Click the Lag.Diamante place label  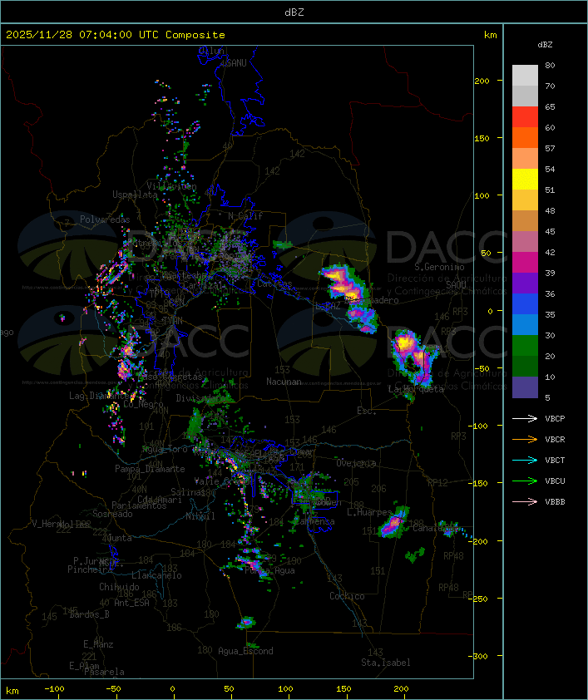coord(99,396)
